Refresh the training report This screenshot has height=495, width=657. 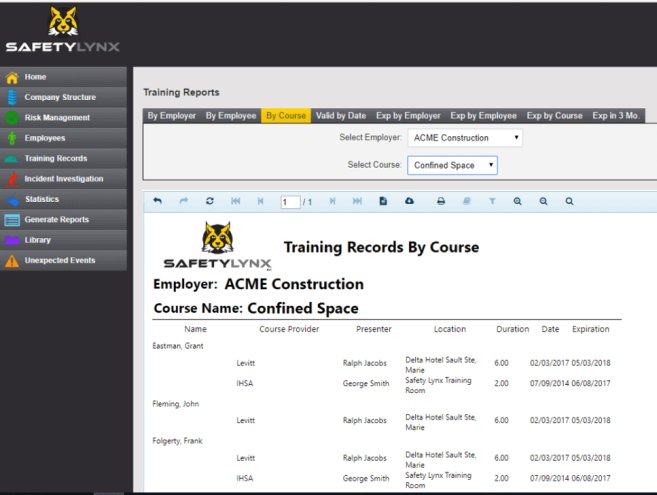point(210,201)
